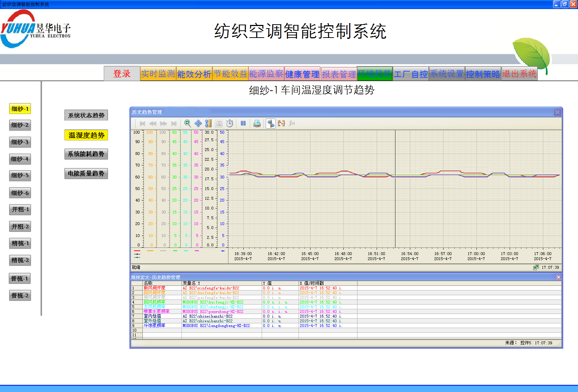Click the vertical ruler line in chart
The height and width of the screenshot is (392, 578).
pos(395,189)
